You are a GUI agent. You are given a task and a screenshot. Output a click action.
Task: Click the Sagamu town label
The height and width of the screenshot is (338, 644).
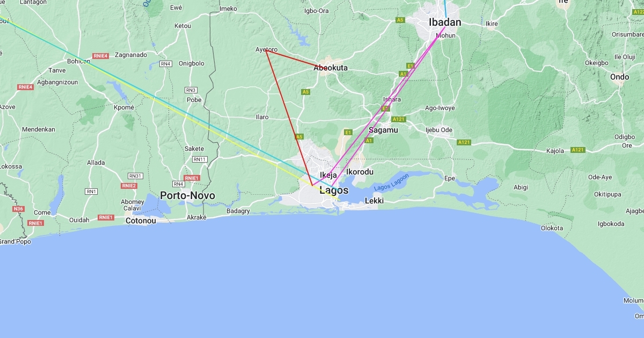click(x=383, y=130)
